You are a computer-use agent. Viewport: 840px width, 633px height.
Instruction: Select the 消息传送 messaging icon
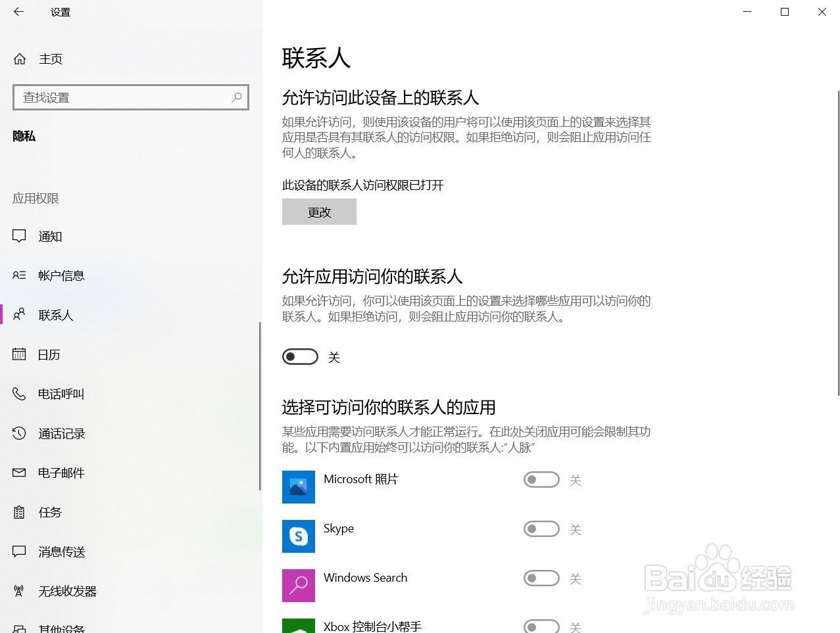(x=20, y=551)
